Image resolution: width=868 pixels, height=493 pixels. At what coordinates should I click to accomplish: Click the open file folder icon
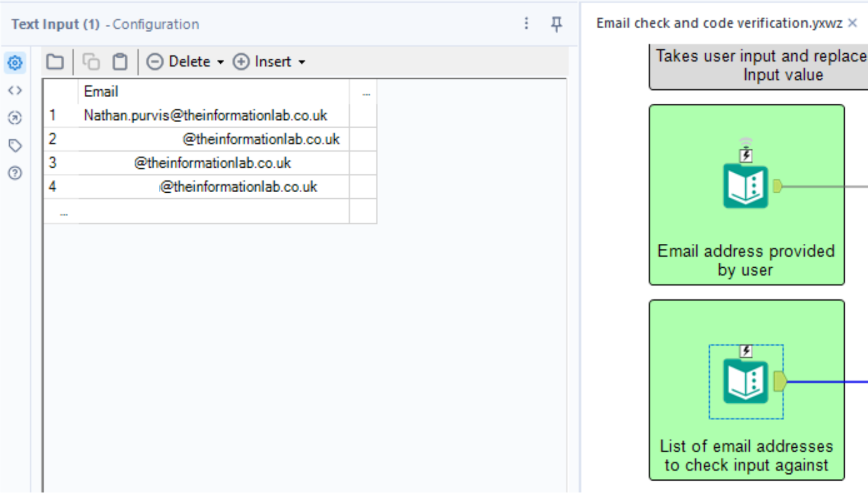click(x=54, y=61)
